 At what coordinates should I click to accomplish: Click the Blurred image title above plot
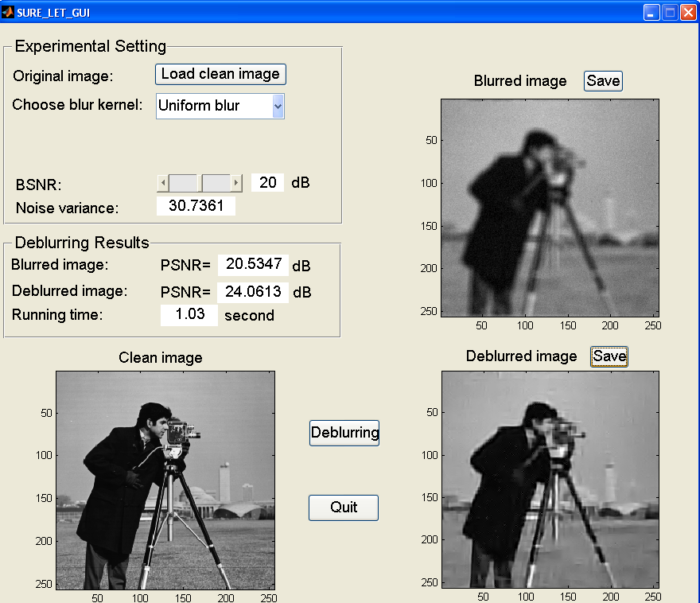pos(520,81)
